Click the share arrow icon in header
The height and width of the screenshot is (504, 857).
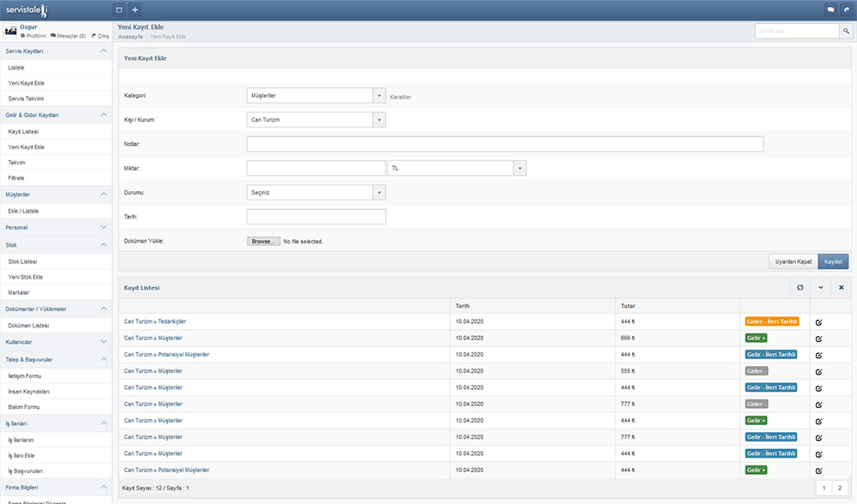(847, 9)
